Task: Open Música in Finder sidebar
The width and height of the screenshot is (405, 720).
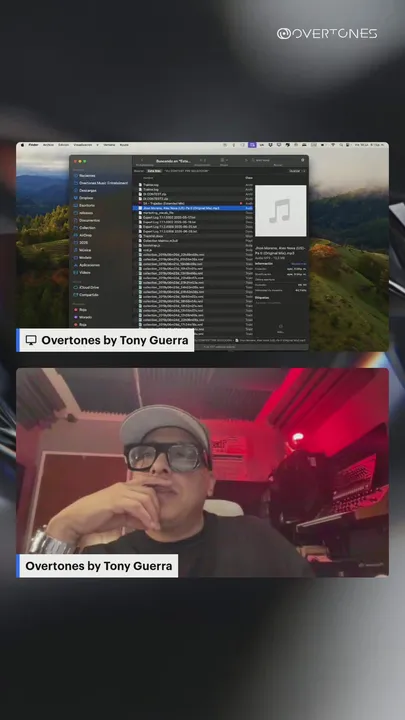Action: click(82, 250)
